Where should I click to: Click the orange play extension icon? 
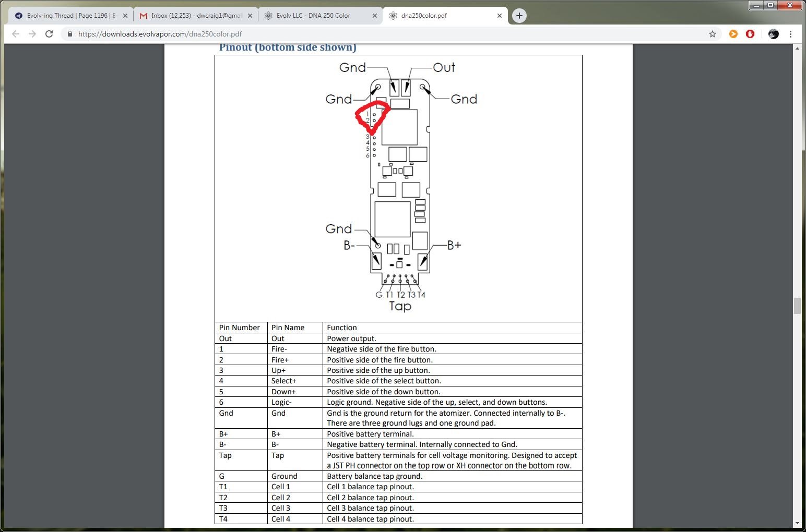(x=733, y=34)
